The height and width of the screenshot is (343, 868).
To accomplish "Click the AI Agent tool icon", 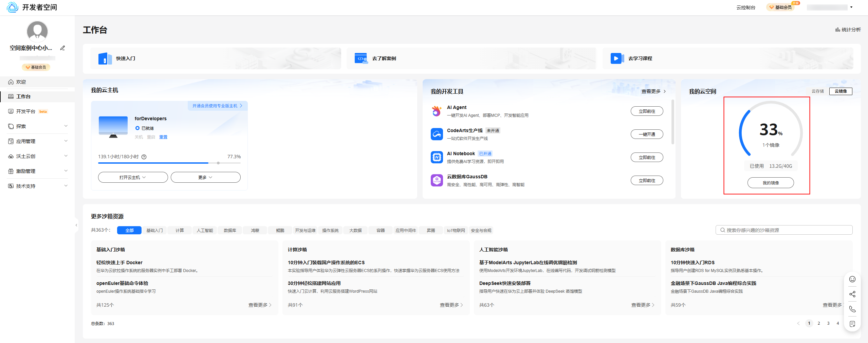I will [x=437, y=111].
